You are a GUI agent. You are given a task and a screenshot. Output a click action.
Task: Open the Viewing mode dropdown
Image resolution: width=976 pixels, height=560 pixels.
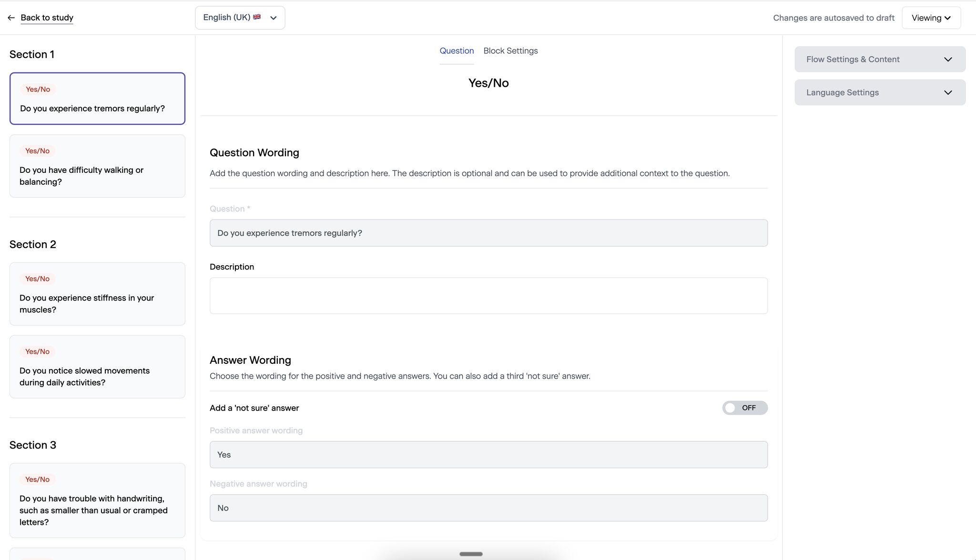[x=930, y=18]
